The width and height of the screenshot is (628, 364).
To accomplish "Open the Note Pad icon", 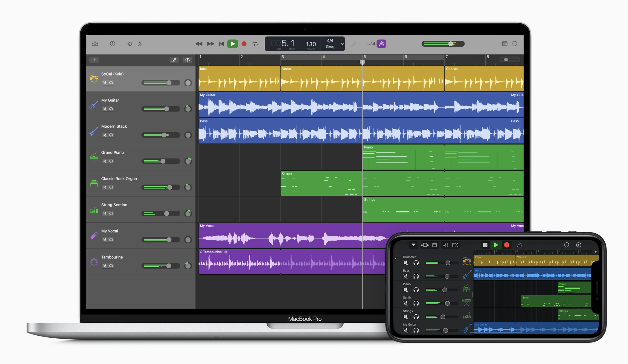I will pos(505,44).
